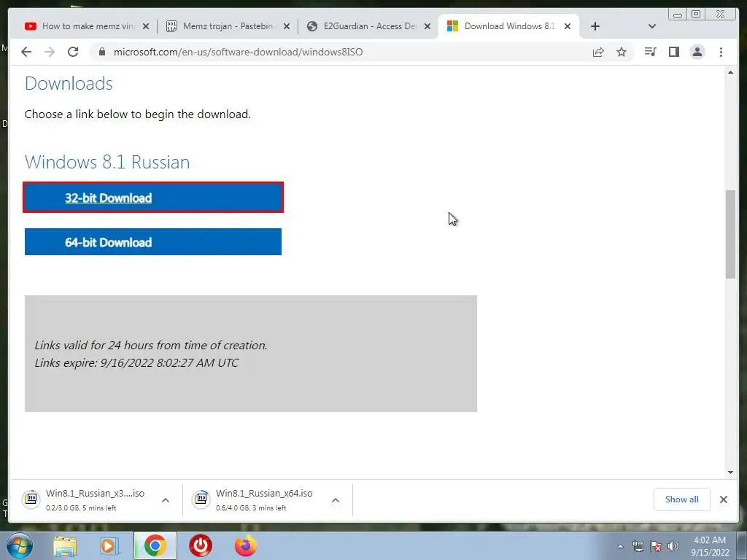The image size is (747, 560).
Task: Launch Firefox from the taskbar
Action: click(x=245, y=545)
